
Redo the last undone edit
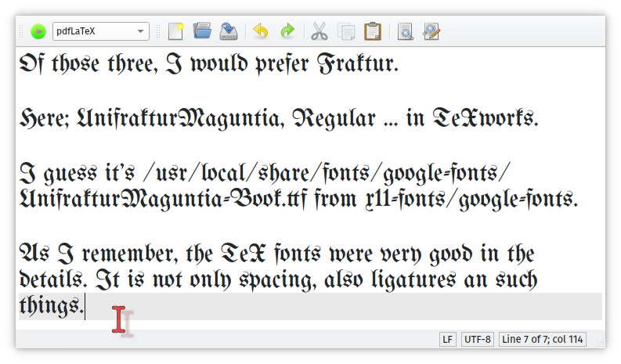point(287,31)
